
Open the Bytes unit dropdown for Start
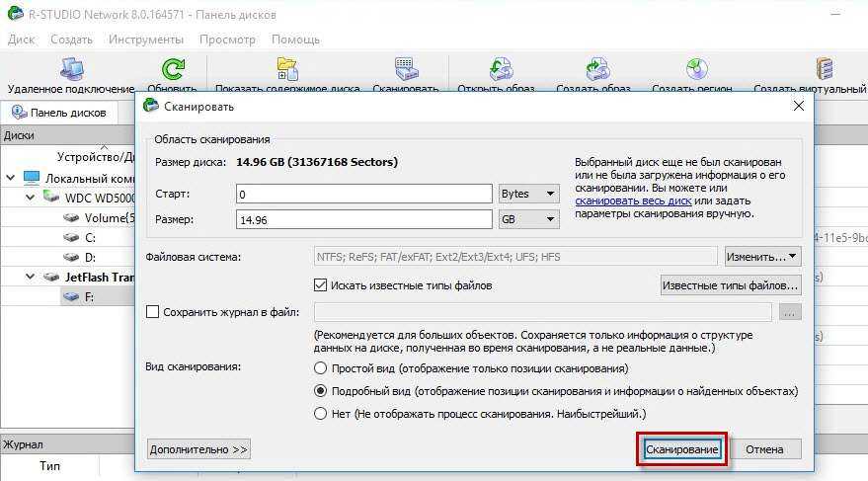(x=529, y=194)
